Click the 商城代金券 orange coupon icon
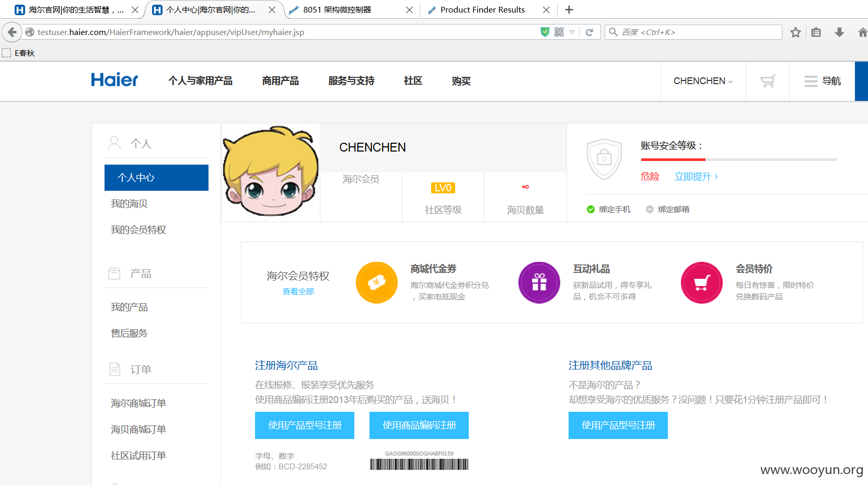The width and height of the screenshot is (868, 485). [377, 283]
